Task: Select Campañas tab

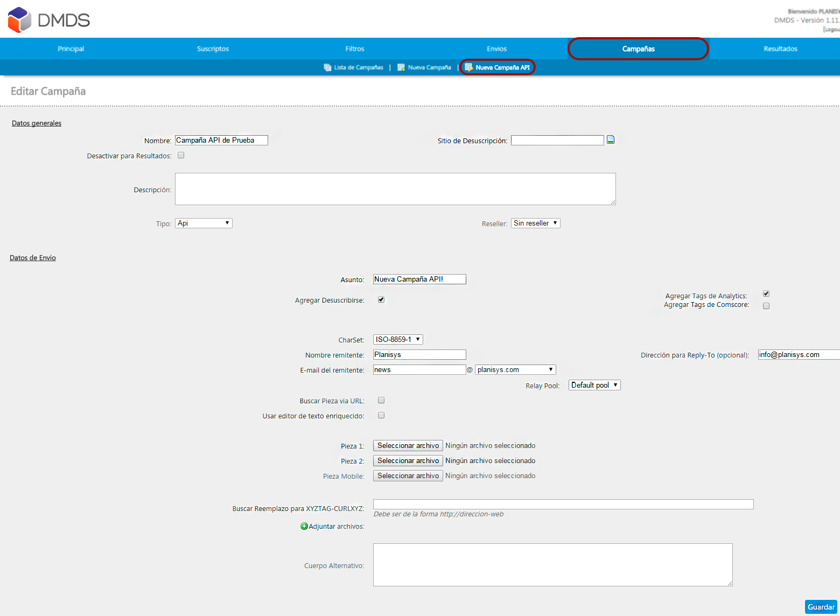Action: click(x=639, y=48)
